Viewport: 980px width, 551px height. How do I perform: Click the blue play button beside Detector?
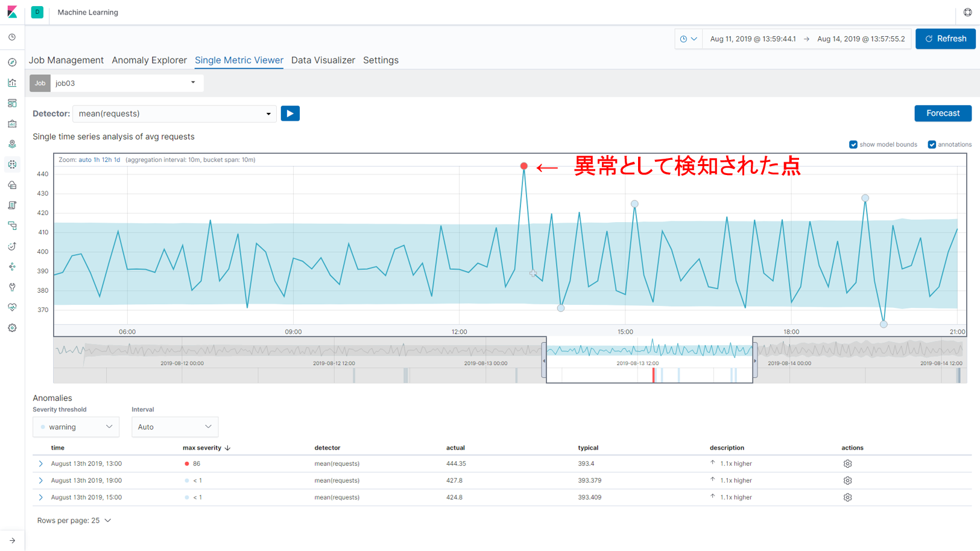point(290,113)
